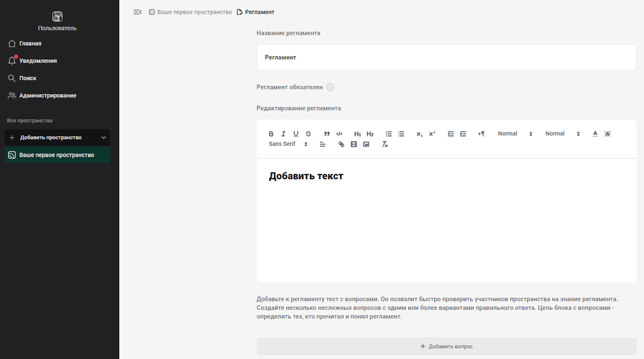
Task: Toggle bold formatting in the editor
Action: pos(271,133)
